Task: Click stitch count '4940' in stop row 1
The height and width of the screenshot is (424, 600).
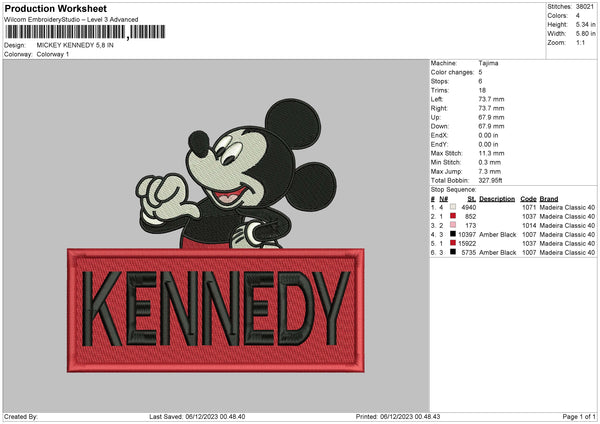Action: [x=469, y=207]
